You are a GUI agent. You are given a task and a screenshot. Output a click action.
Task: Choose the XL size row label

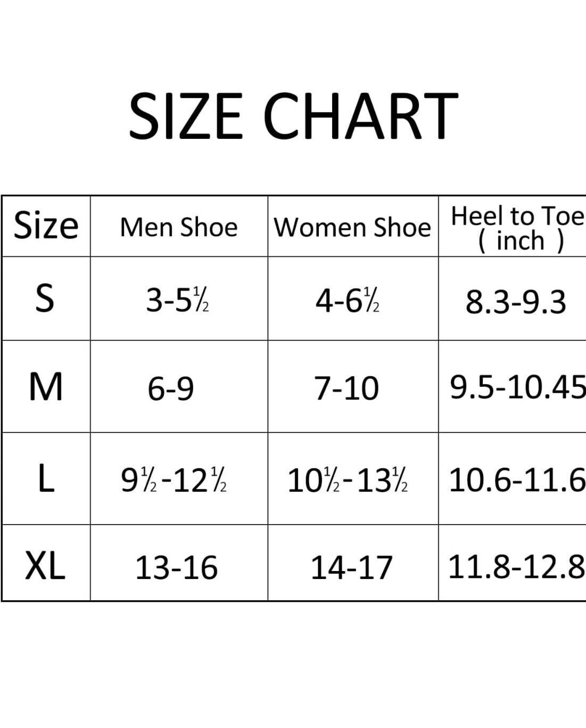point(46,563)
